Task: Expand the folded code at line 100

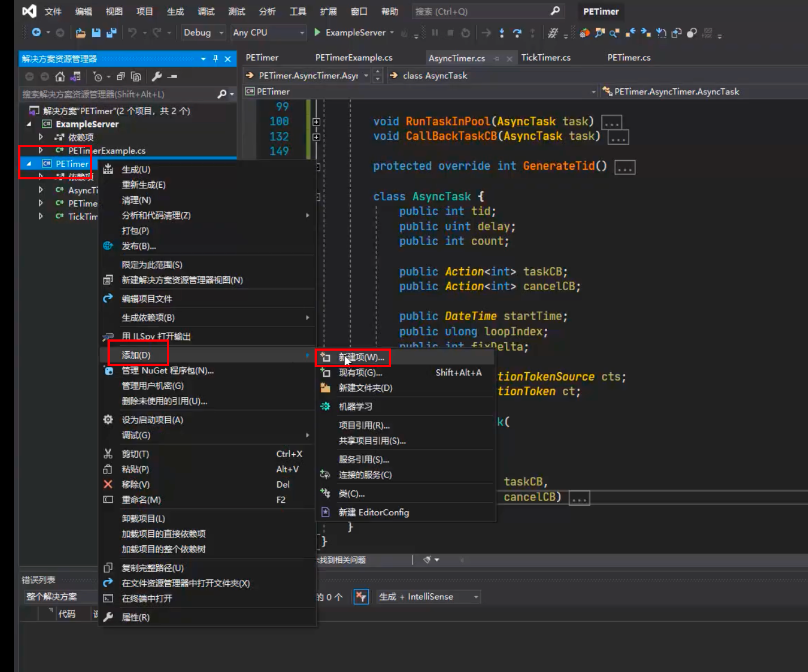Action: point(316,122)
